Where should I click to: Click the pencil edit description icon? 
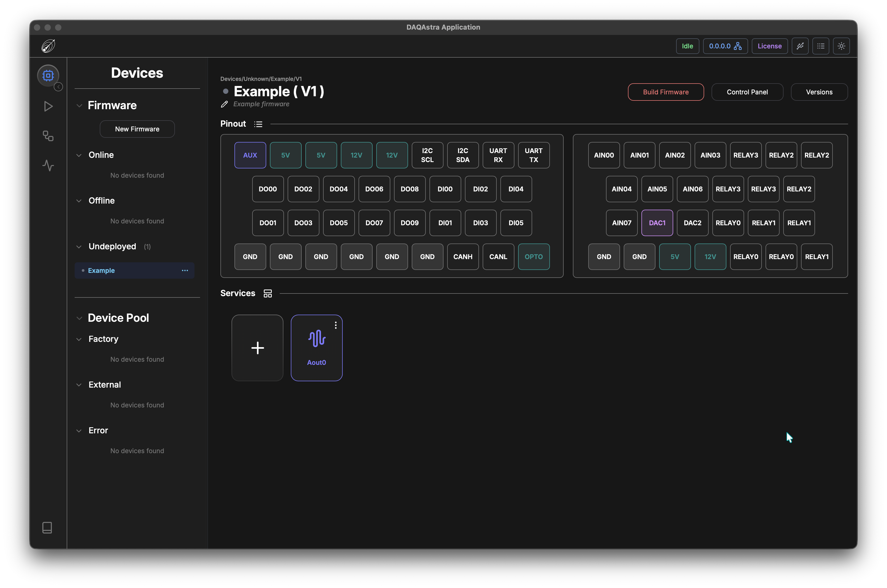(224, 104)
